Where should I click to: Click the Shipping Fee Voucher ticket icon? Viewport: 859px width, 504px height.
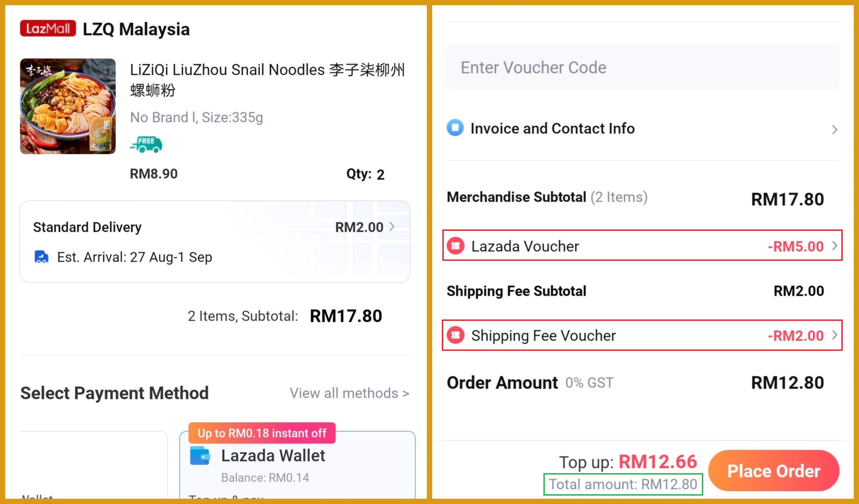click(456, 335)
